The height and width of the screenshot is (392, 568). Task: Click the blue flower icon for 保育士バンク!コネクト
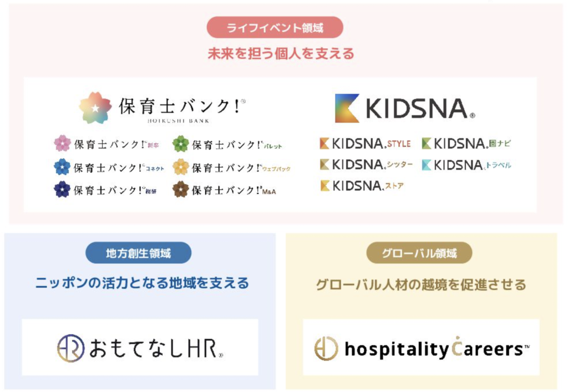62,167
